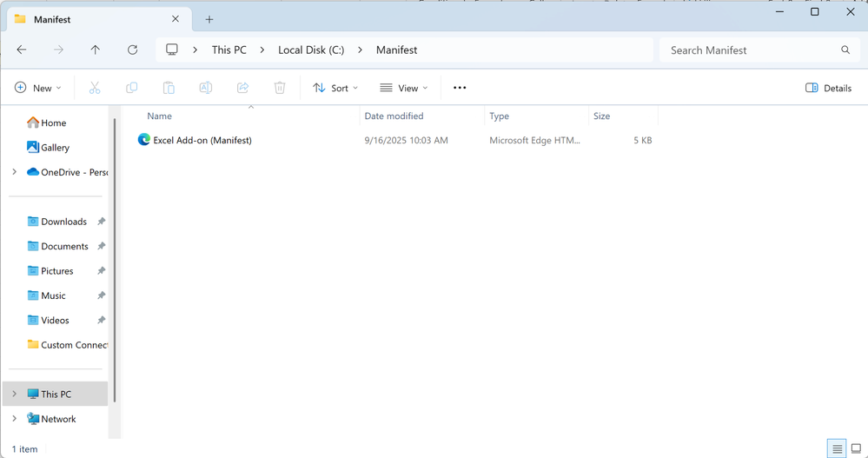Click the Paste clipboard icon
Screen dimensions: 868x458
pos(169,88)
